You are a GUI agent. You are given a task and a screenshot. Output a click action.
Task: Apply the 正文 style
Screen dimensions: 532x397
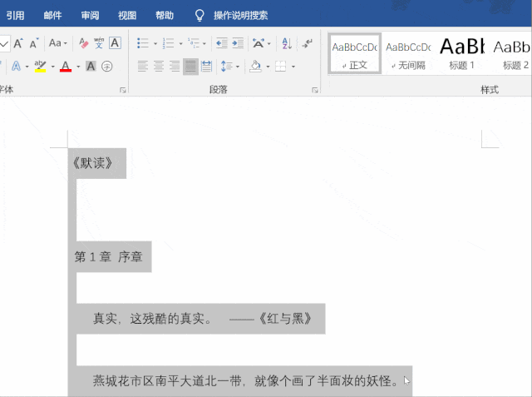tap(355, 53)
